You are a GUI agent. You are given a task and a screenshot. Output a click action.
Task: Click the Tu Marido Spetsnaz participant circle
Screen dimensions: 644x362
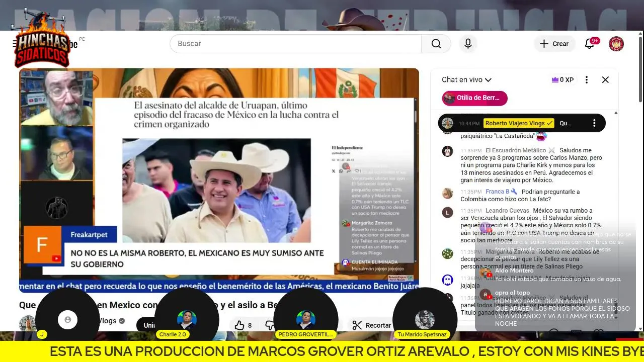click(425, 320)
